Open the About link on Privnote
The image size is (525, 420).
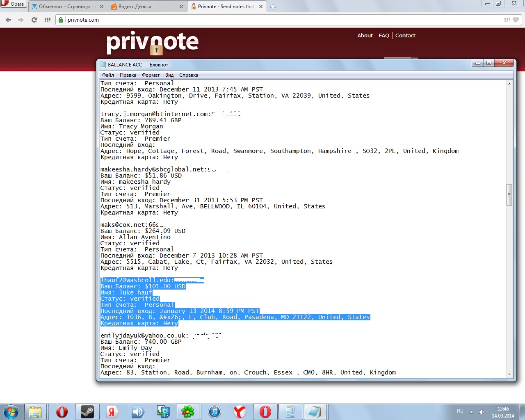coord(365,36)
